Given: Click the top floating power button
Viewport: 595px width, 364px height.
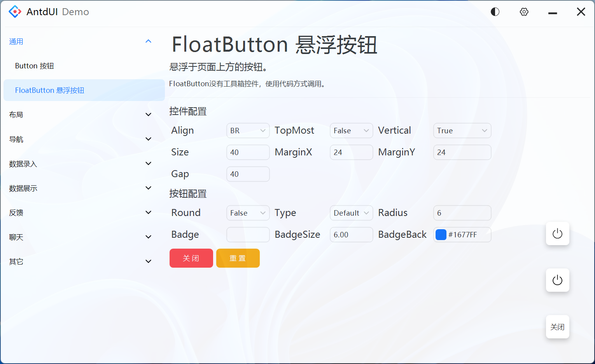Looking at the screenshot, I should (557, 233).
